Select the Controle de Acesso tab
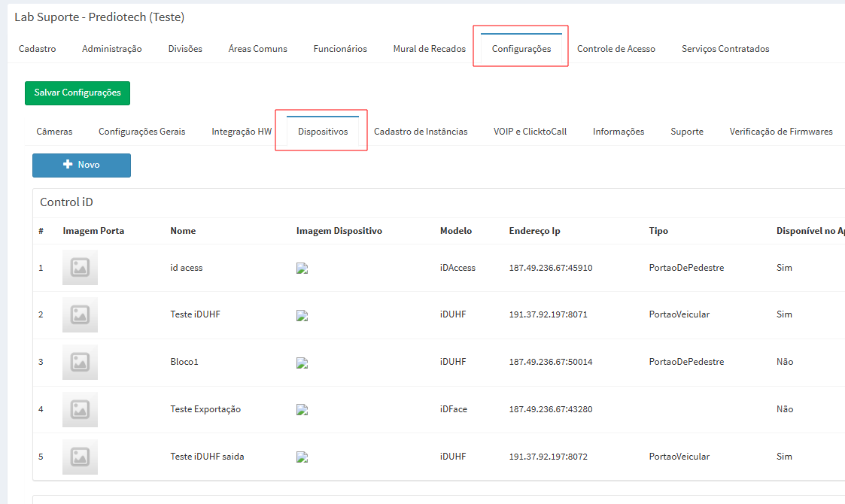The height and width of the screenshot is (504, 845). [x=616, y=49]
